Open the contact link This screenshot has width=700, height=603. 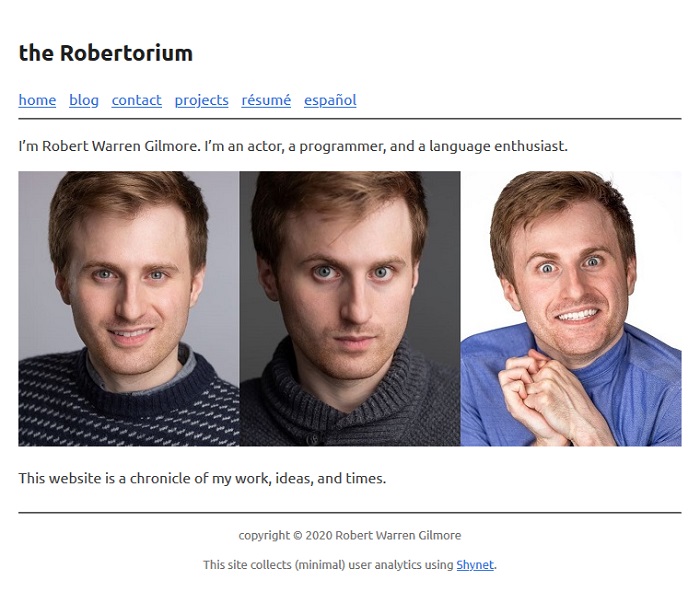pyautogui.click(x=137, y=100)
